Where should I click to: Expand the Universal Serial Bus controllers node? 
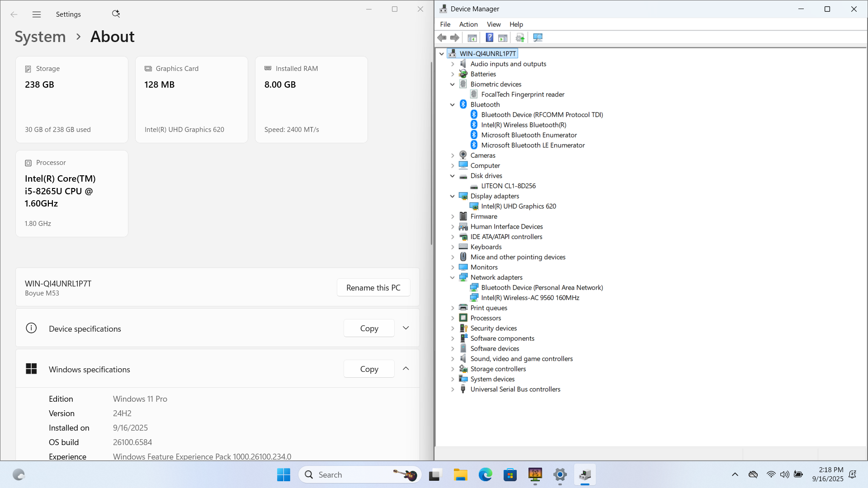point(453,389)
